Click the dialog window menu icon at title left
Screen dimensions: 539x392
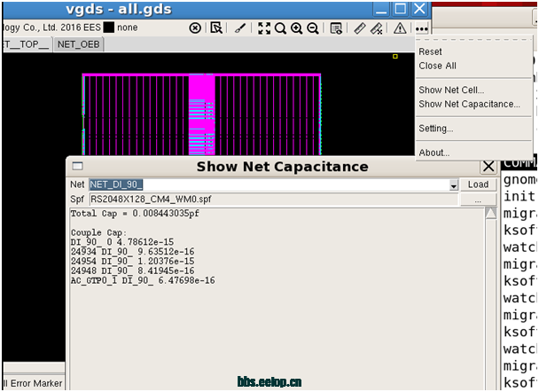pos(78,167)
